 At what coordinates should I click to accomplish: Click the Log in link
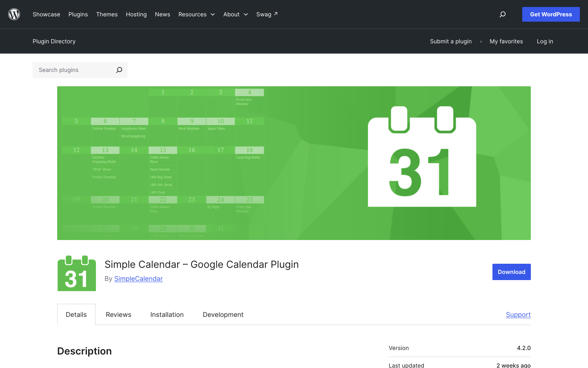545,41
